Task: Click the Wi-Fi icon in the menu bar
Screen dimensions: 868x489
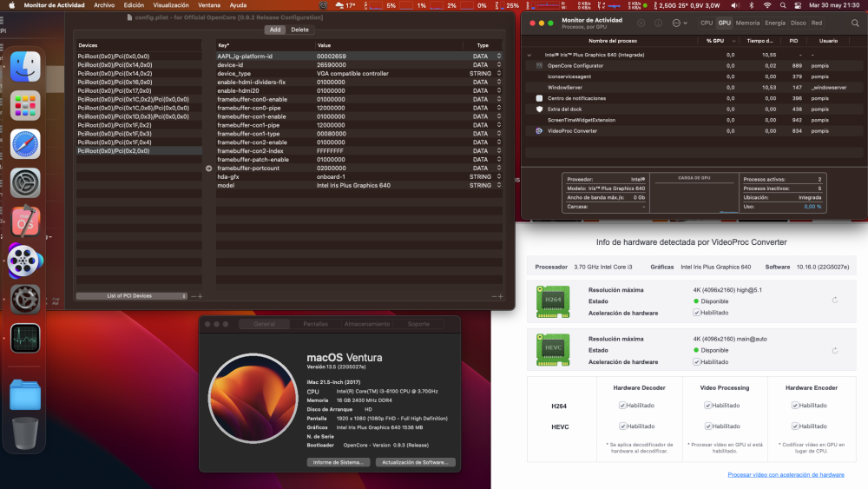Action: point(767,5)
